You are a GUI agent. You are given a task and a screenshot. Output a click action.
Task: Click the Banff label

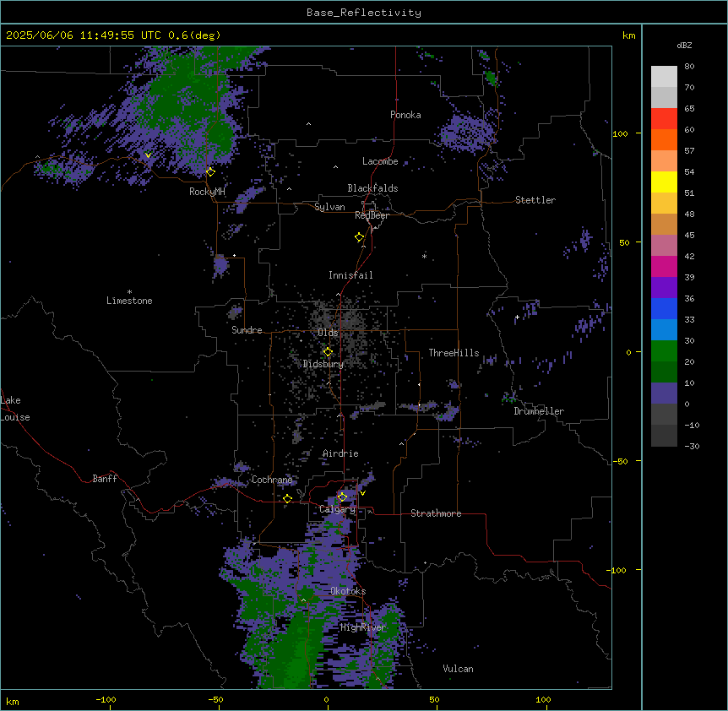tap(105, 479)
